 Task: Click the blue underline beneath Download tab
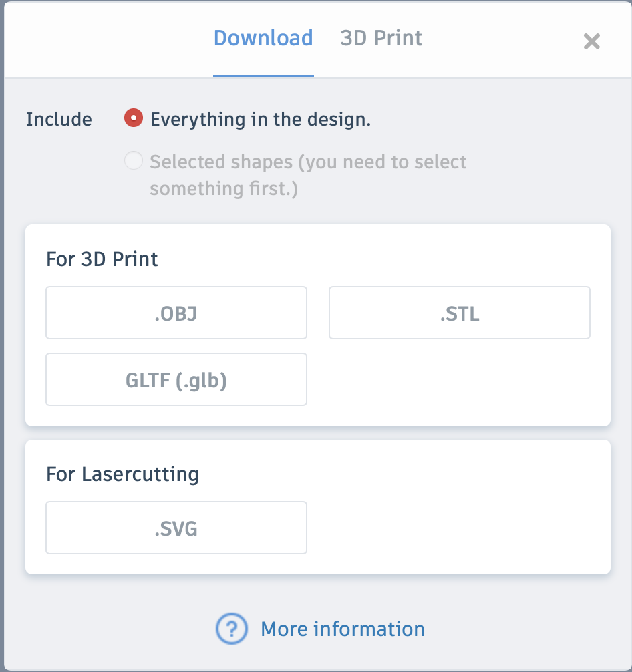tap(263, 75)
